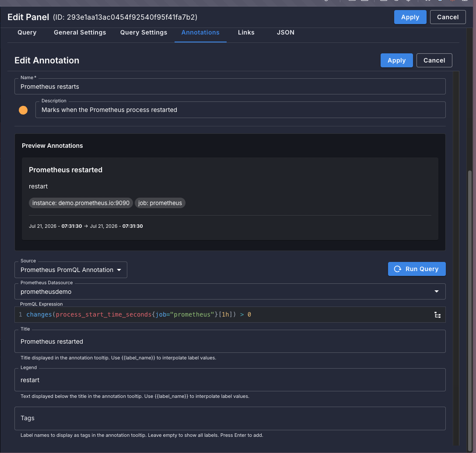Click the Name field Prometheus restarts

point(230,87)
